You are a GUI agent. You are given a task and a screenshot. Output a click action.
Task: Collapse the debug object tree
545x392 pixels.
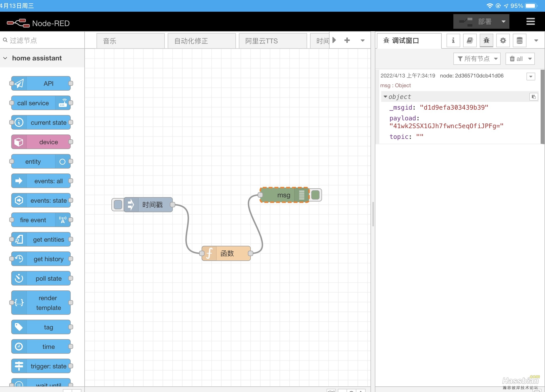[385, 97]
